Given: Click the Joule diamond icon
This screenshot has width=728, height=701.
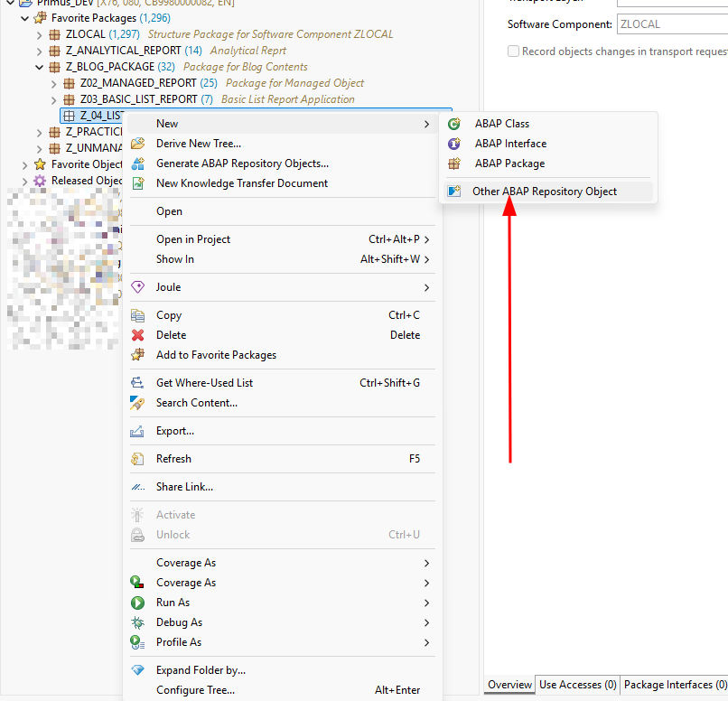Looking at the screenshot, I should pos(138,287).
